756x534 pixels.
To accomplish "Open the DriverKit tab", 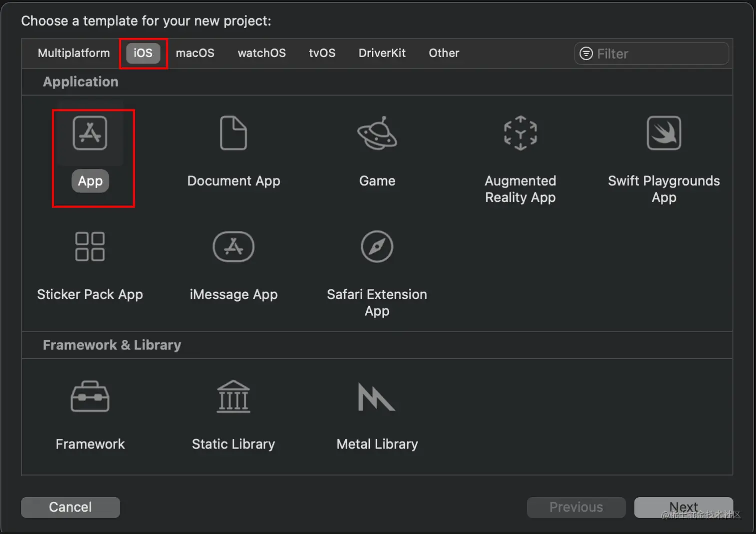I will point(382,53).
